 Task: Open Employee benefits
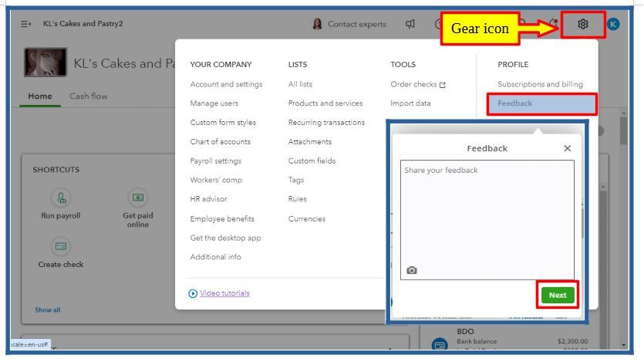(x=222, y=218)
